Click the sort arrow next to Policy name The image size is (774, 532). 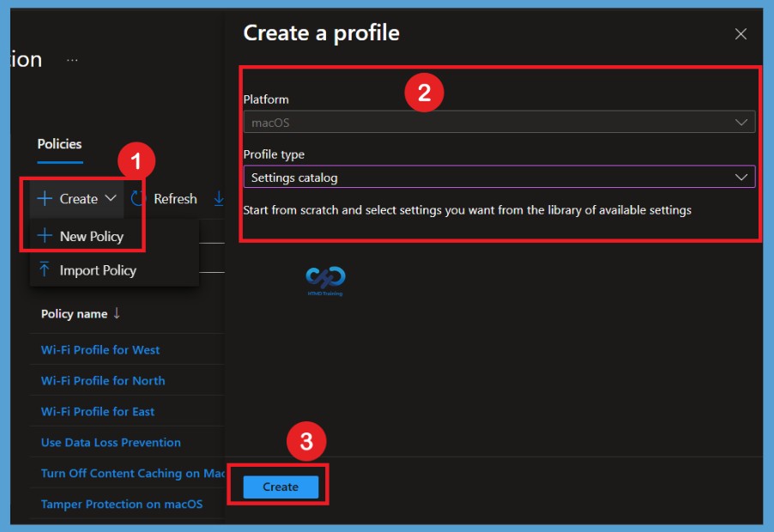point(117,313)
